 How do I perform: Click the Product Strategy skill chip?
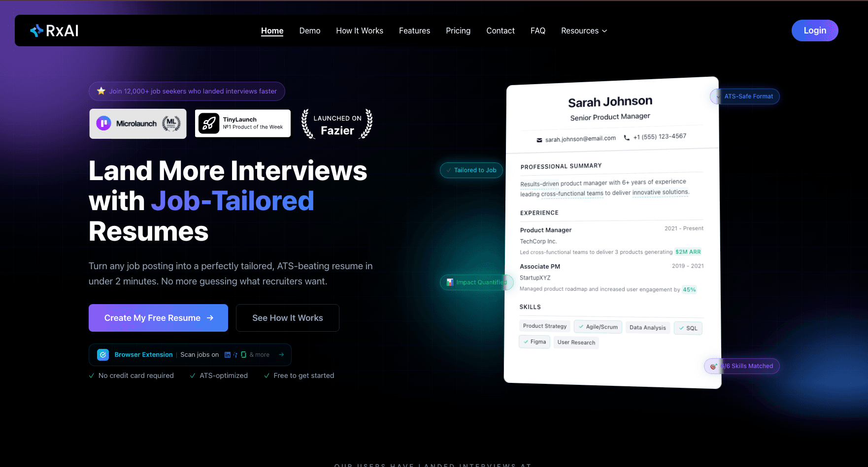click(545, 326)
